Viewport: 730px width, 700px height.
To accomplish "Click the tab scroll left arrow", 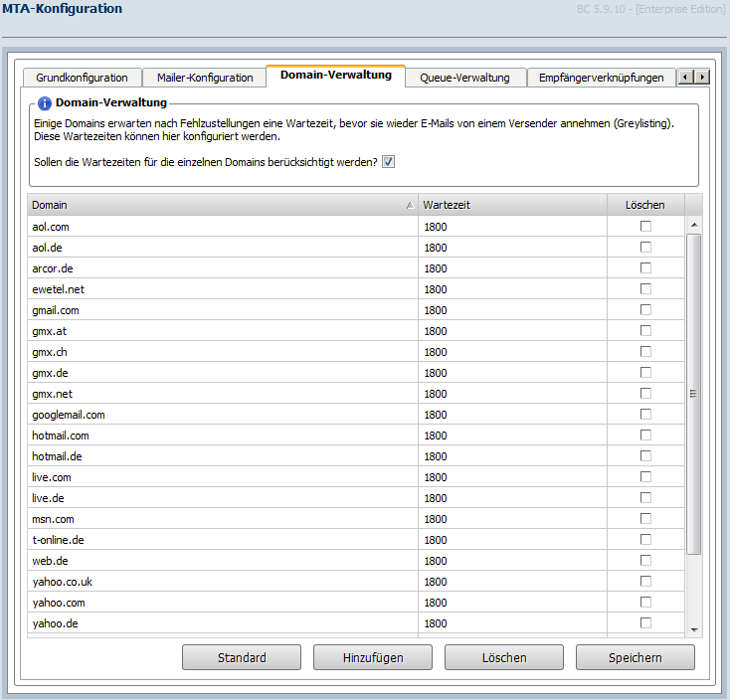I will pos(685,77).
